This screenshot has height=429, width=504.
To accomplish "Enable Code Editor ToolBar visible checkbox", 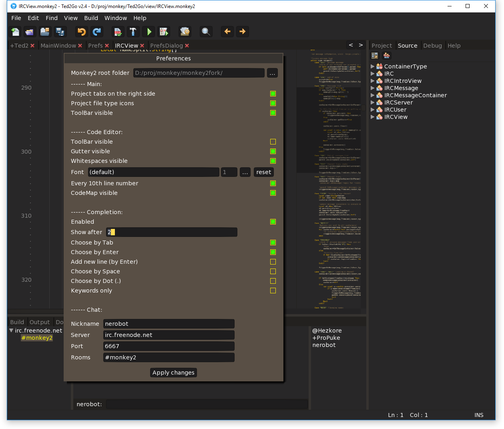I will point(273,142).
